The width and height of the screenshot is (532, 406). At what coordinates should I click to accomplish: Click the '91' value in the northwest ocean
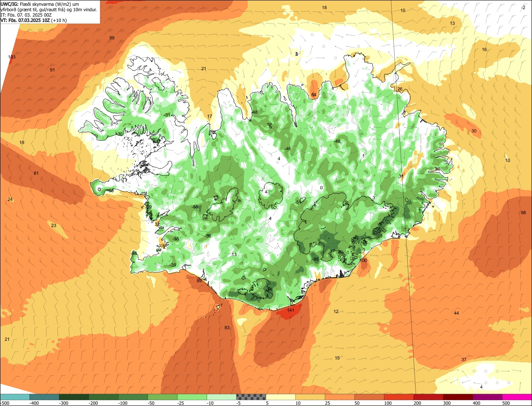coord(52,70)
